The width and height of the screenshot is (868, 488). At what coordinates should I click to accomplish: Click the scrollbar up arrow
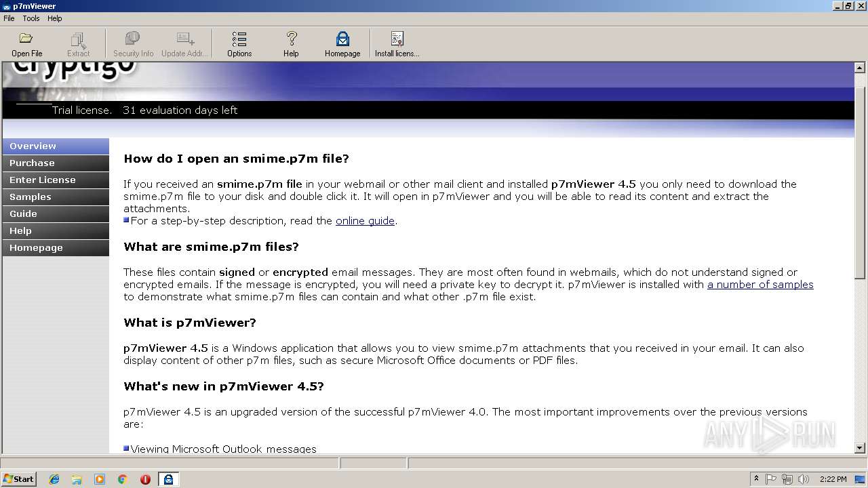pos(860,68)
